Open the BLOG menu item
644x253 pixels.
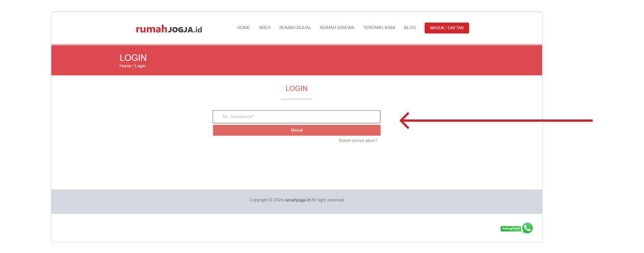(410, 28)
